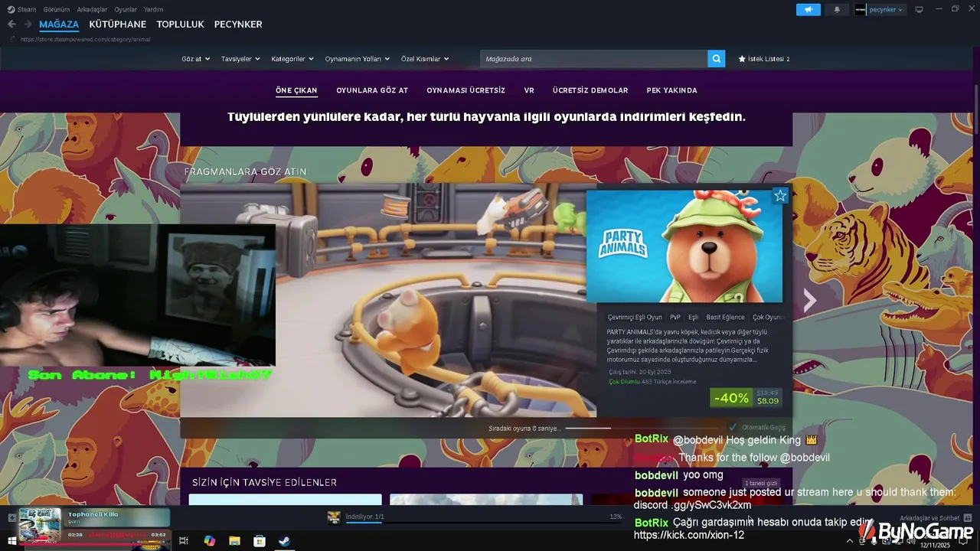The height and width of the screenshot is (551, 980).
Task: Expand the Göz at dropdown
Action: coord(196,58)
